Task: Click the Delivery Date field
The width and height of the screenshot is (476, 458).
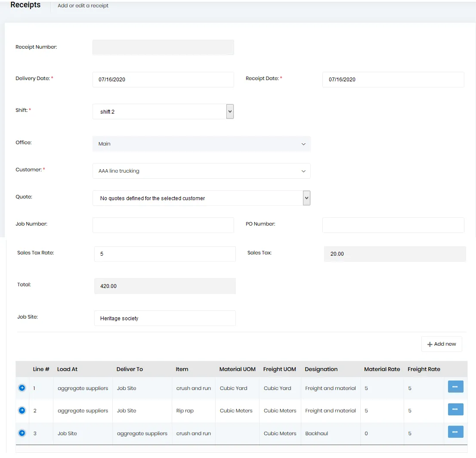Action: 163,80
